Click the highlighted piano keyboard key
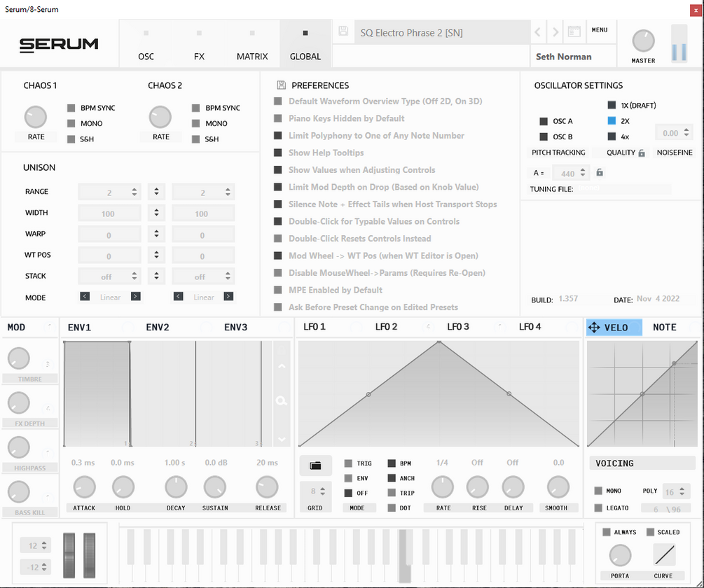This screenshot has height=588, width=704. click(x=404, y=556)
